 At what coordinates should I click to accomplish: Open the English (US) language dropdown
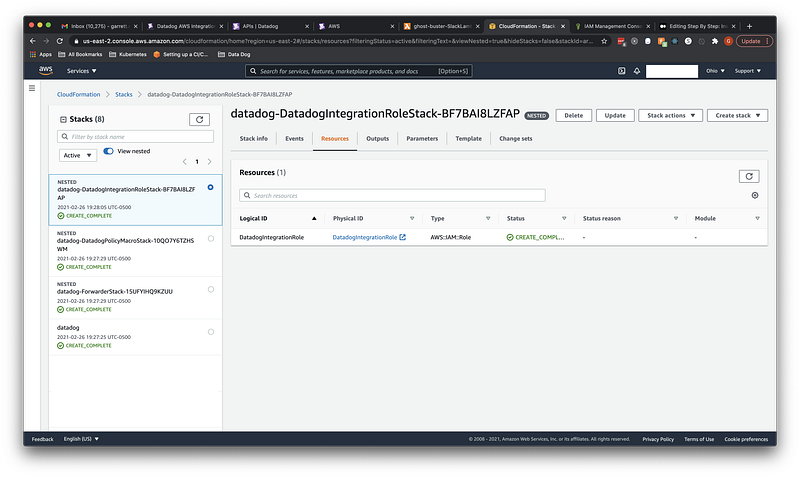click(x=81, y=439)
